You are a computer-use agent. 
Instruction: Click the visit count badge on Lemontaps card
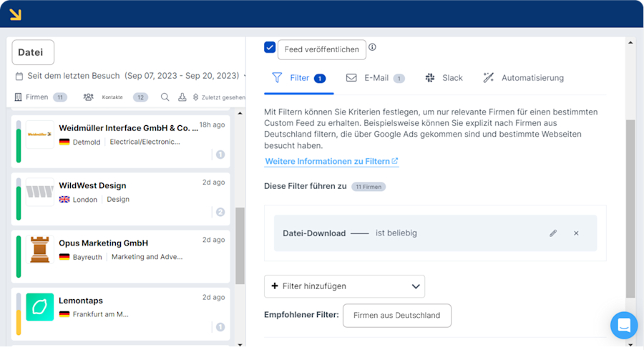pyautogui.click(x=220, y=327)
